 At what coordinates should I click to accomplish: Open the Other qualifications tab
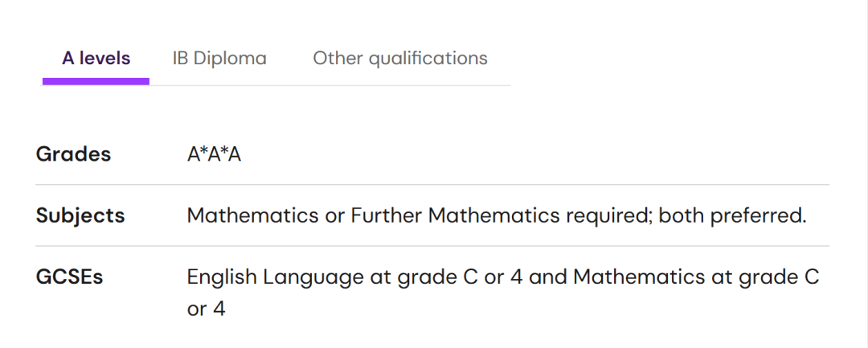[400, 59]
